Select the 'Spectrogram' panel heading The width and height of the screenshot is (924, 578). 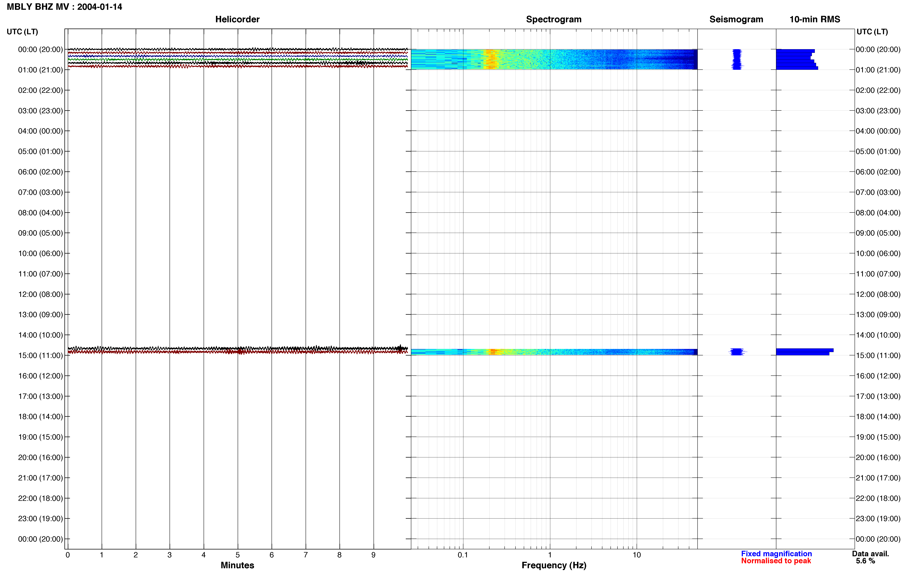(554, 20)
